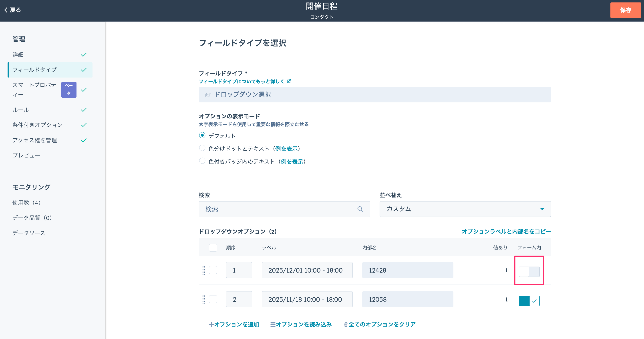644x339 pixels.
Task: Click the internal name field 12428
Action: (407, 270)
